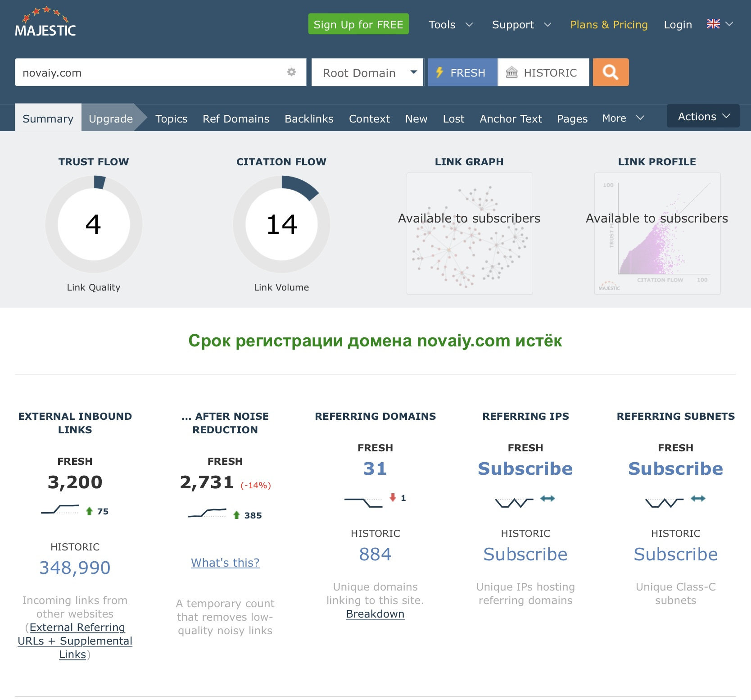Switch to the Summary tab
The image size is (751, 700).
point(48,118)
